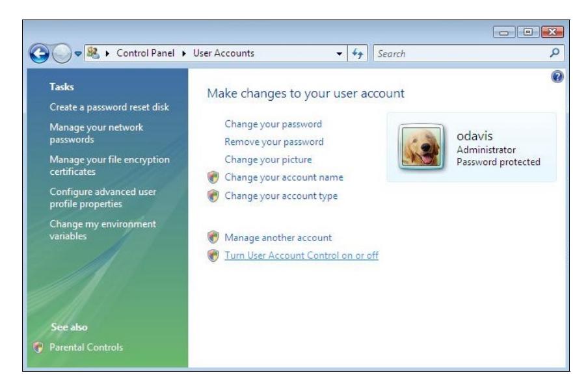Image resolution: width=588 pixels, height=386 pixels.
Task: Click Change your account type
Action: (281, 196)
